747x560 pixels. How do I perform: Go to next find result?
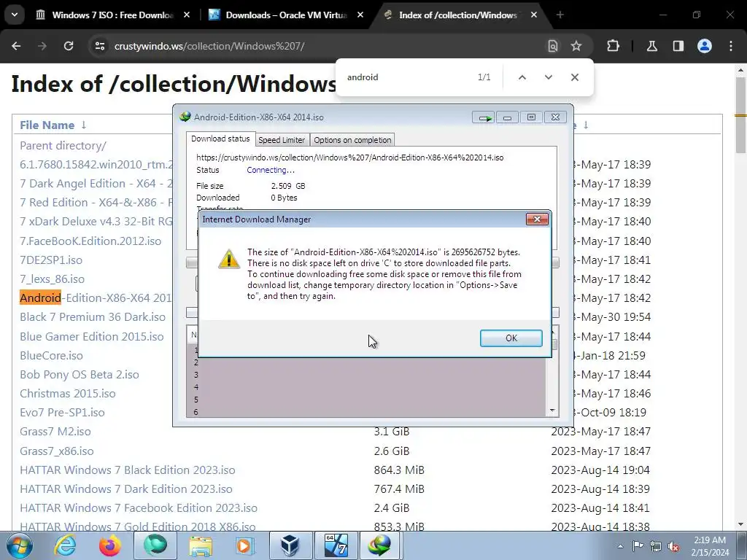tap(549, 77)
